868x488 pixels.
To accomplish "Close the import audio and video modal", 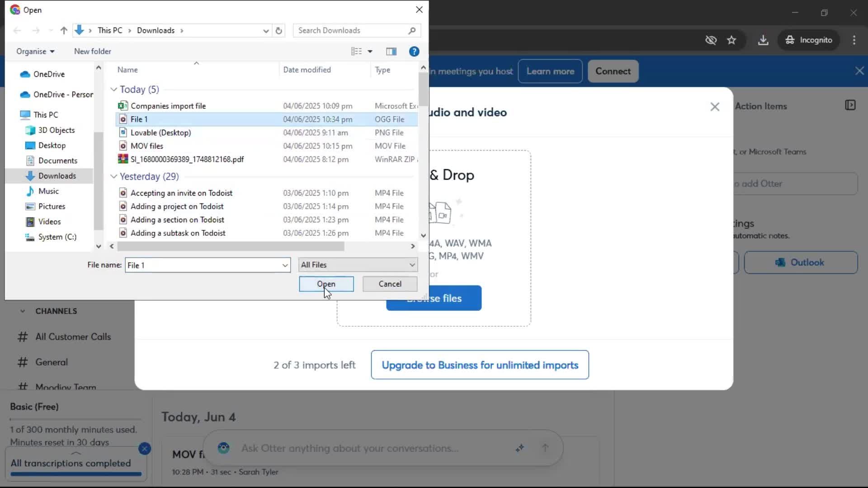I will (715, 107).
